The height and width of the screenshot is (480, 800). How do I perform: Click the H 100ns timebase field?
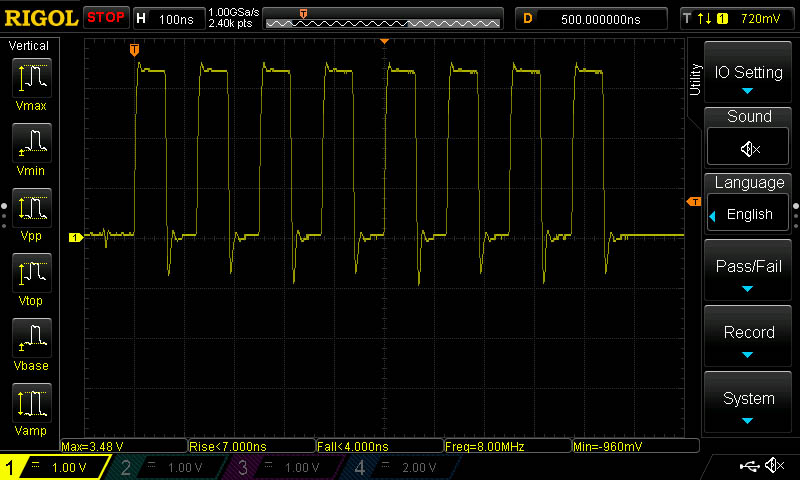[169, 19]
